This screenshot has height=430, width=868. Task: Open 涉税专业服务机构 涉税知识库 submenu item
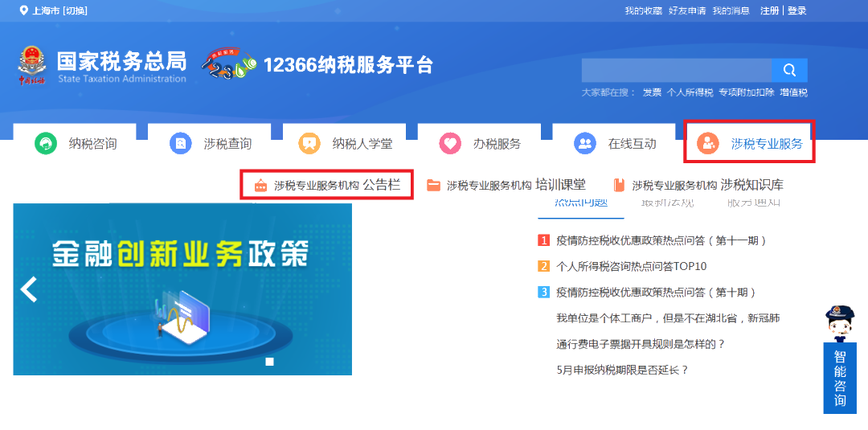click(698, 185)
